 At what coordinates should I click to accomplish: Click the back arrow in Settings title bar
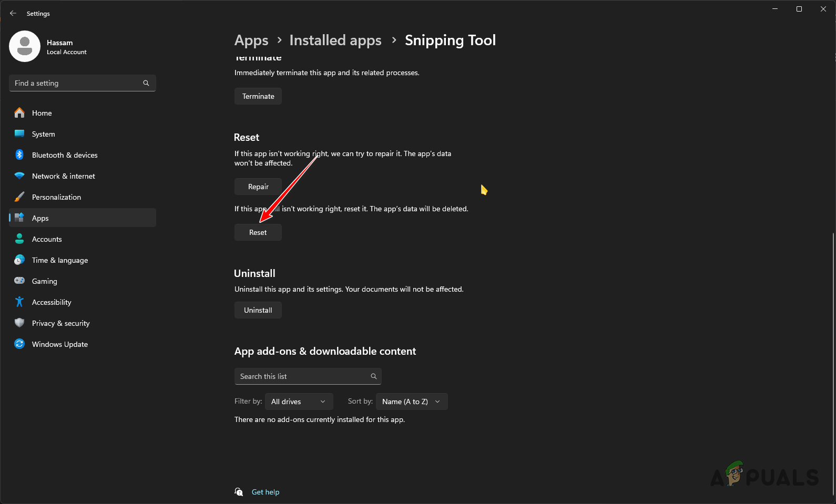(13, 13)
